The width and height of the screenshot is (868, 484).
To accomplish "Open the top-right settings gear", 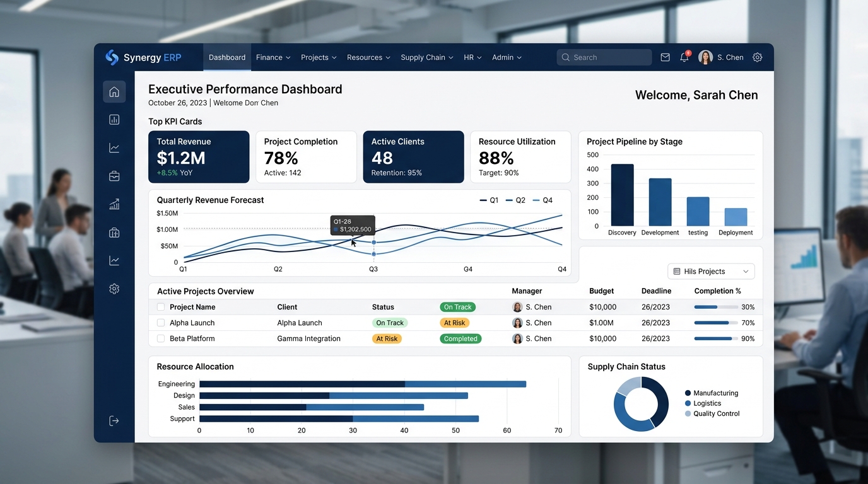I will point(758,57).
